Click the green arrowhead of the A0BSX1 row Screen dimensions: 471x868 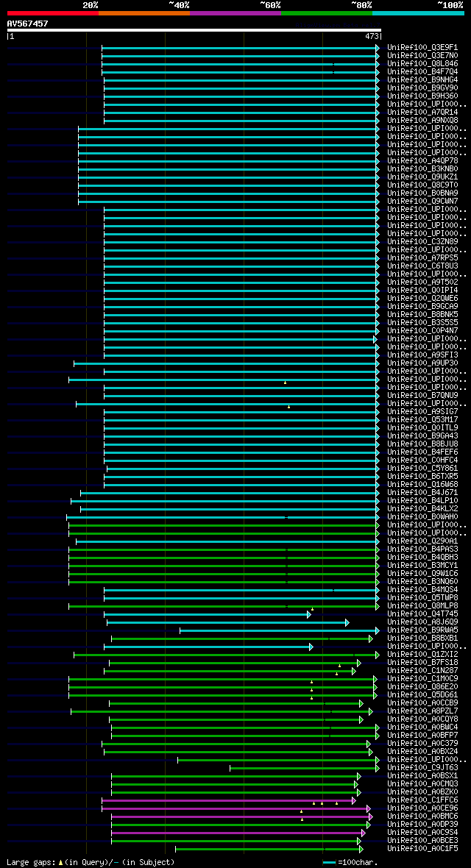tap(358, 777)
